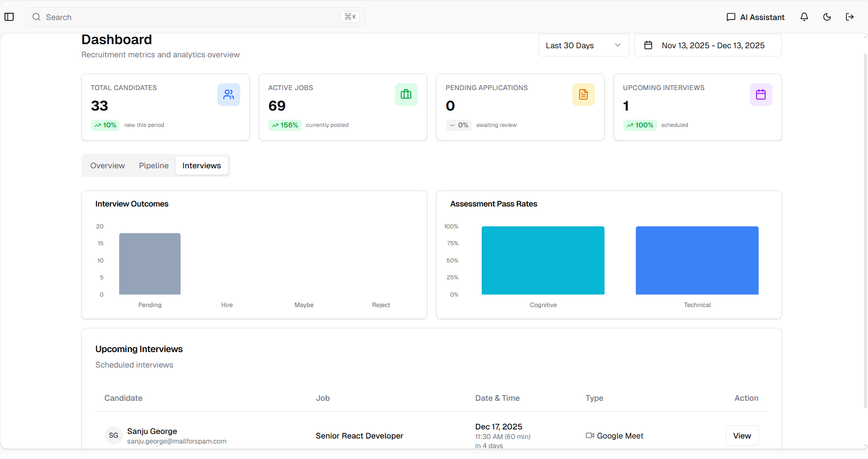The height and width of the screenshot is (459, 868).
Task: Click the notifications bell icon
Action: pyautogui.click(x=803, y=17)
